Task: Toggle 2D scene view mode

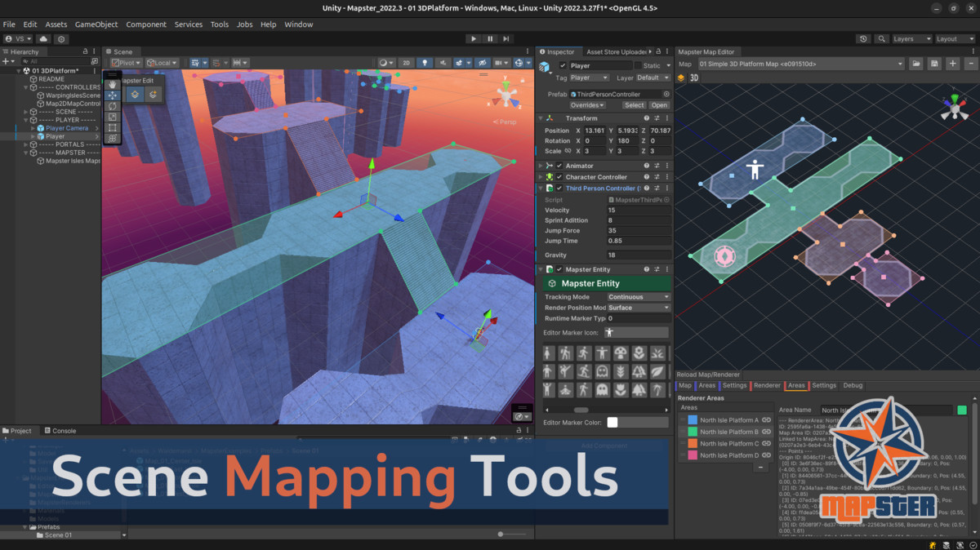Action: point(406,63)
